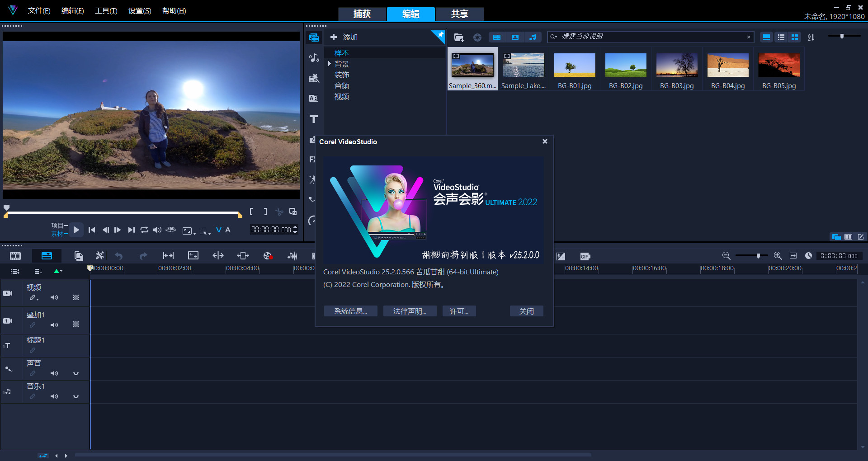Open the 工具(T) menu
The height and width of the screenshot is (461, 868).
106,10
